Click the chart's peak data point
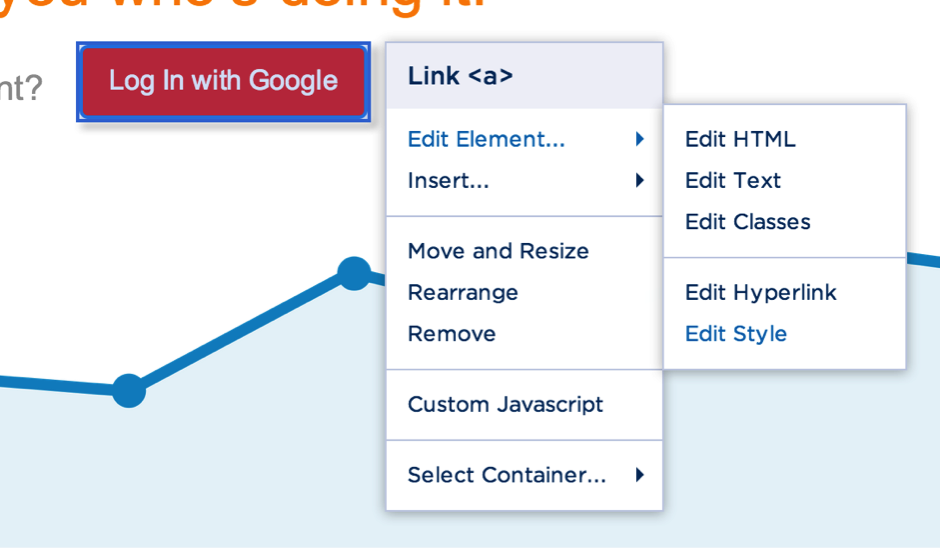 coord(354,274)
